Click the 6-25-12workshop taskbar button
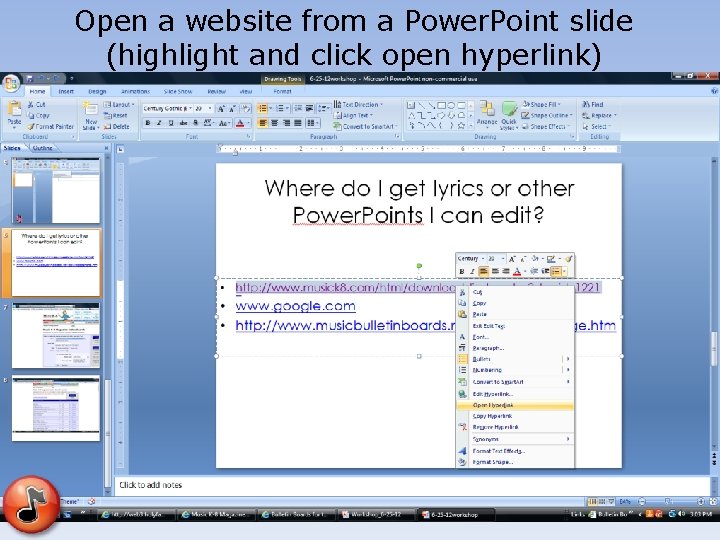Image resolution: width=720 pixels, height=540 pixels. (455, 515)
